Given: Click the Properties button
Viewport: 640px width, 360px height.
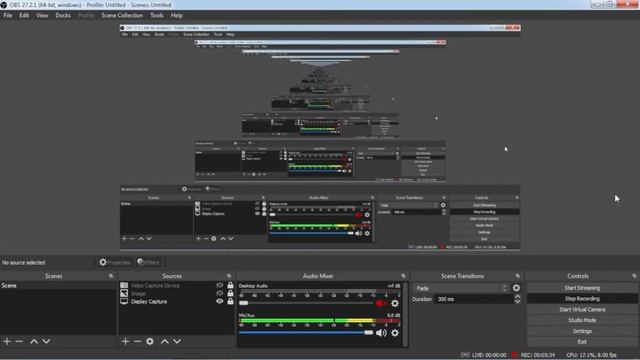Looking at the screenshot, I should point(115,262).
